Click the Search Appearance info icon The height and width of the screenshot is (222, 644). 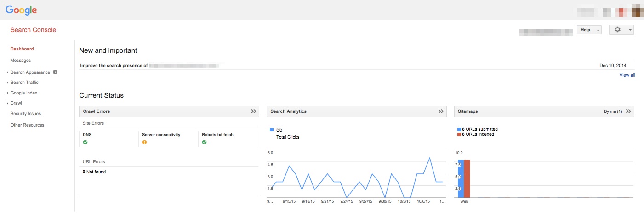click(55, 72)
